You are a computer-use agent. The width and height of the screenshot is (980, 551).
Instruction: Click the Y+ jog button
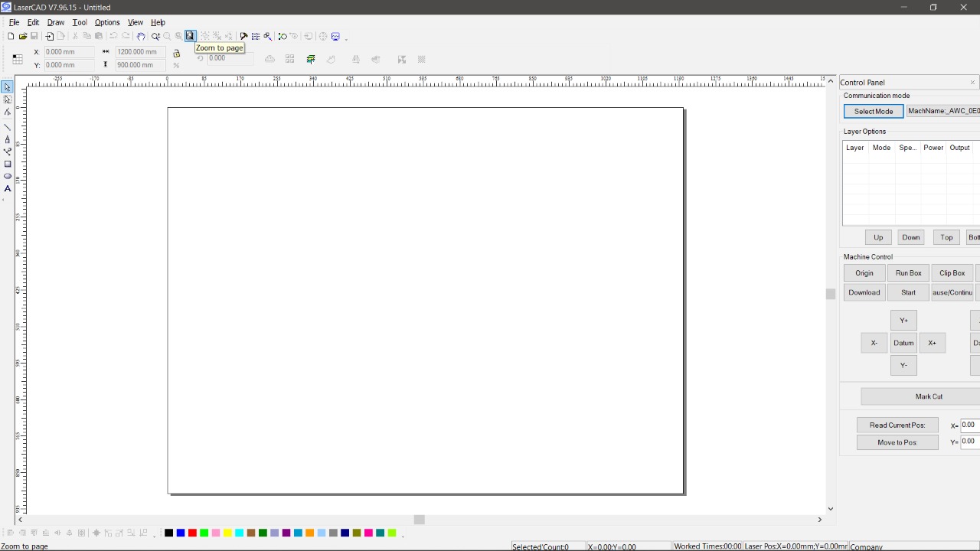coord(903,321)
